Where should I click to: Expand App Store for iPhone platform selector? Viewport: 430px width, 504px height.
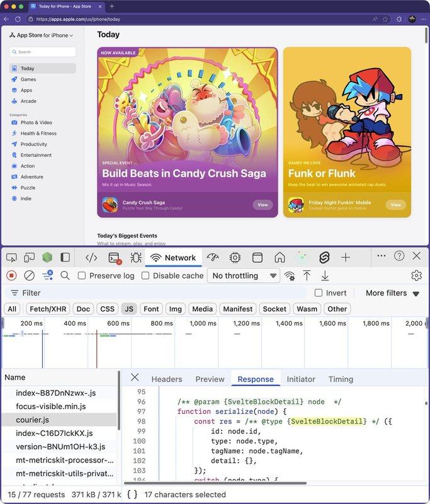tap(42, 35)
